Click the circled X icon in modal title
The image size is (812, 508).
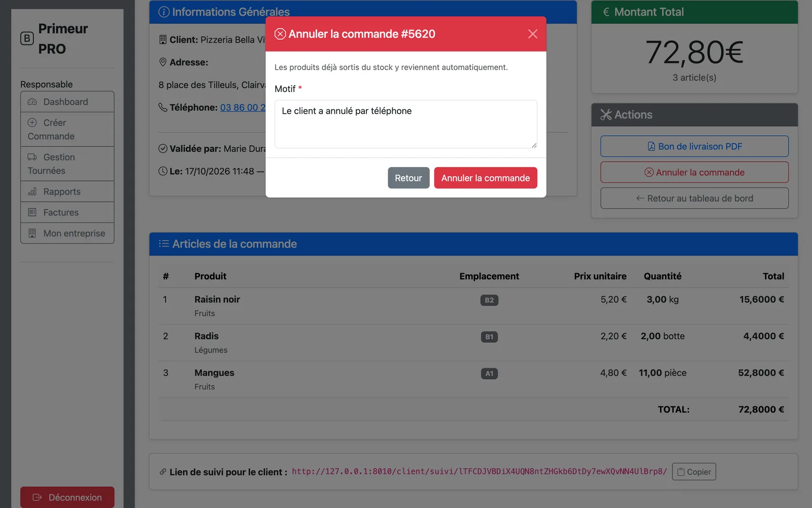(x=280, y=34)
